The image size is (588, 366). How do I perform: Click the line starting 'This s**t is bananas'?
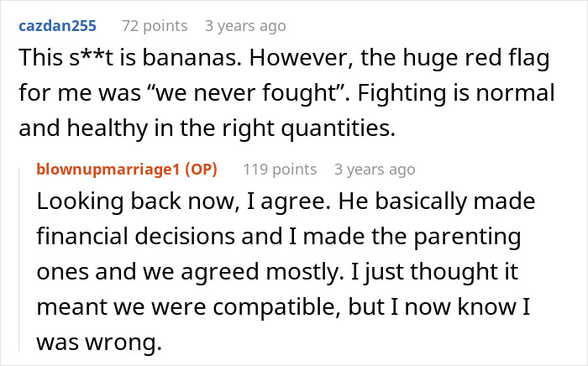[x=284, y=59]
